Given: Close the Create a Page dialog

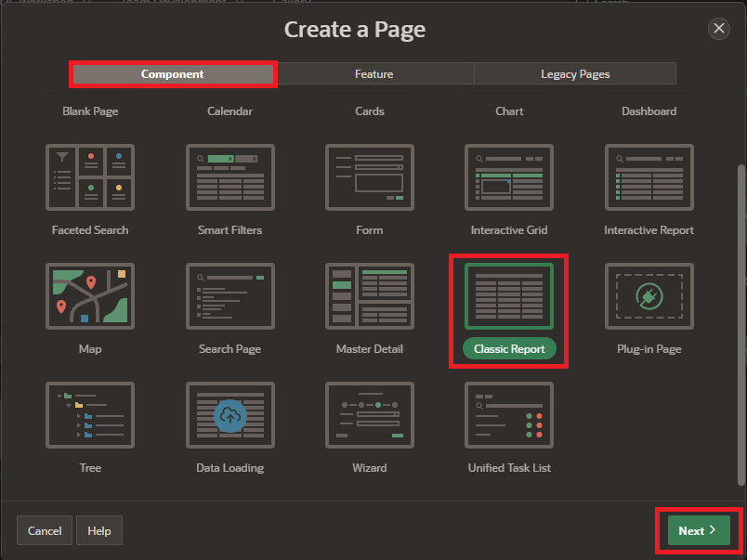Looking at the screenshot, I should point(719,29).
